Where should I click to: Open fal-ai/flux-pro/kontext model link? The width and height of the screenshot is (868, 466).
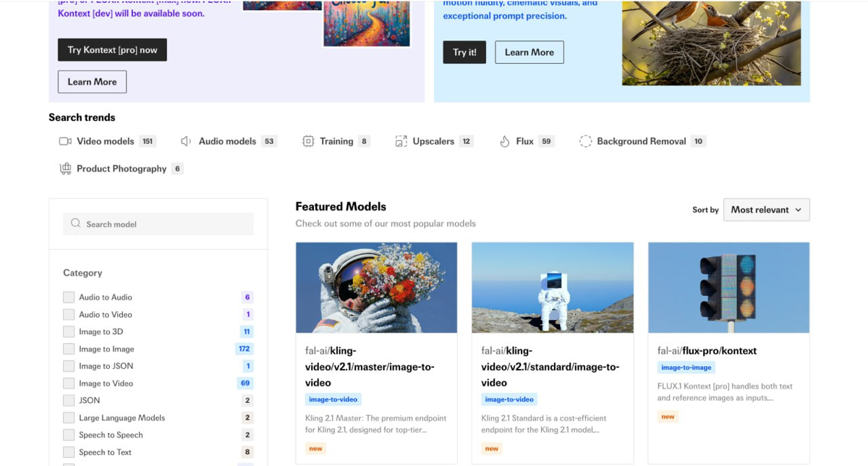(707, 350)
